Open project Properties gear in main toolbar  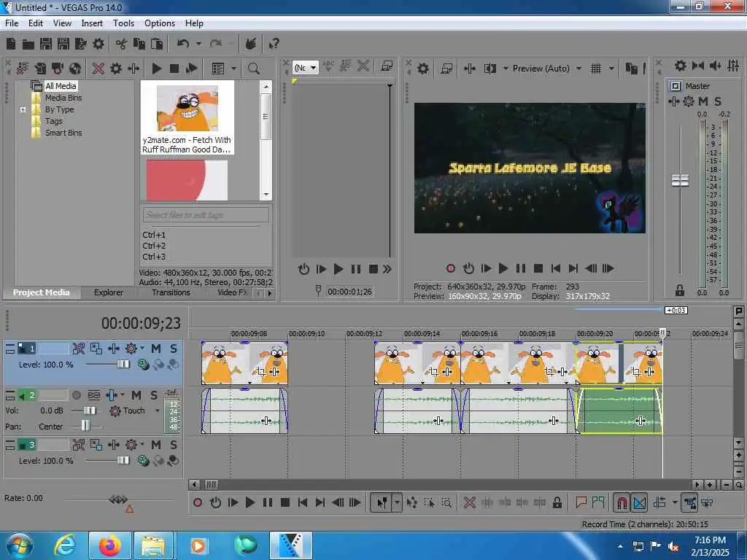tap(98, 44)
